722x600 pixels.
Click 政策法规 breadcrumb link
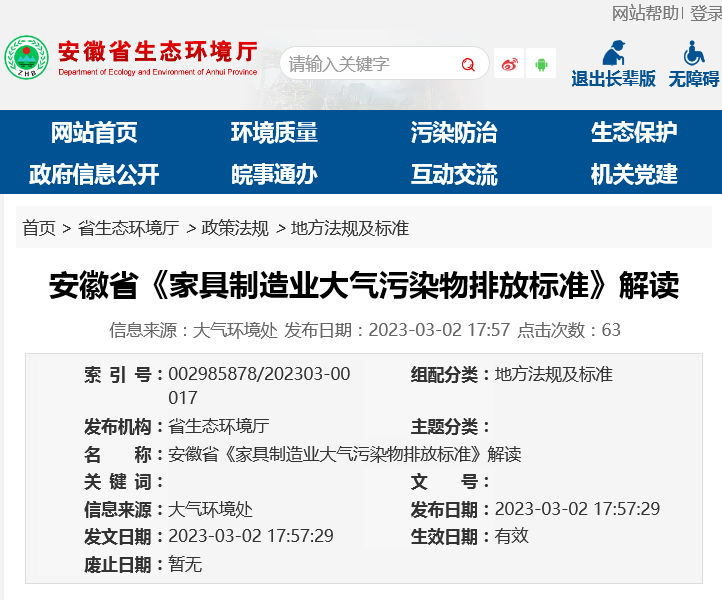[x=235, y=228]
